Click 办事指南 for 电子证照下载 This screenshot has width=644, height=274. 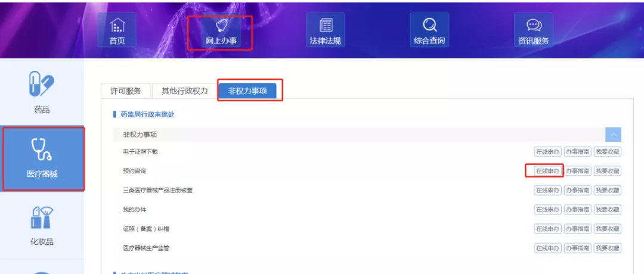click(577, 152)
